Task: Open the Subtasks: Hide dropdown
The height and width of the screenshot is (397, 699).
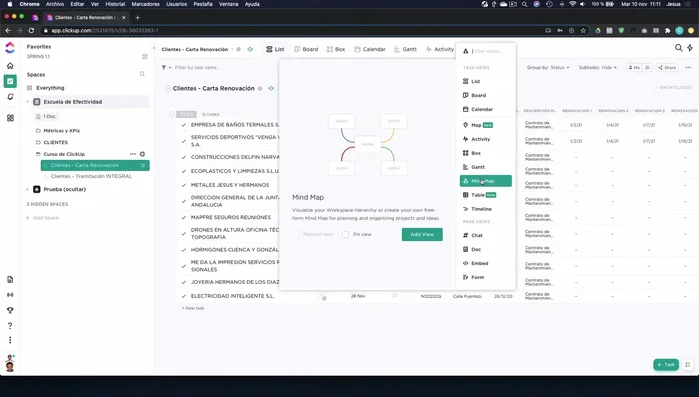Action: point(598,68)
